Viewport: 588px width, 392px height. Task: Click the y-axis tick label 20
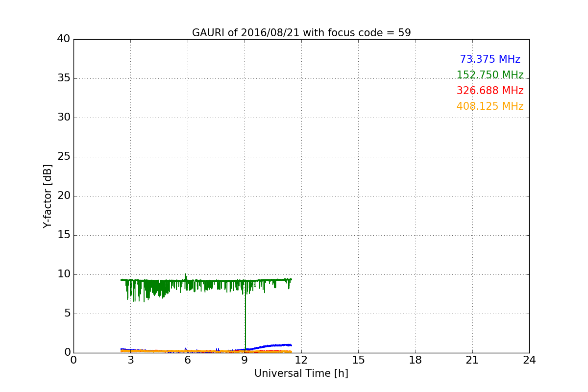pyautogui.click(x=64, y=196)
